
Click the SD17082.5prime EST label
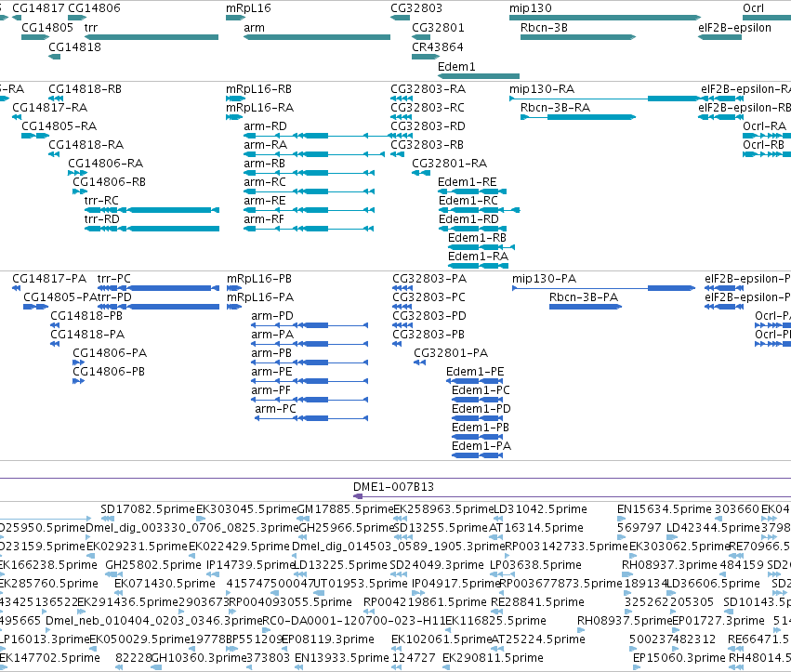click(147, 509)
